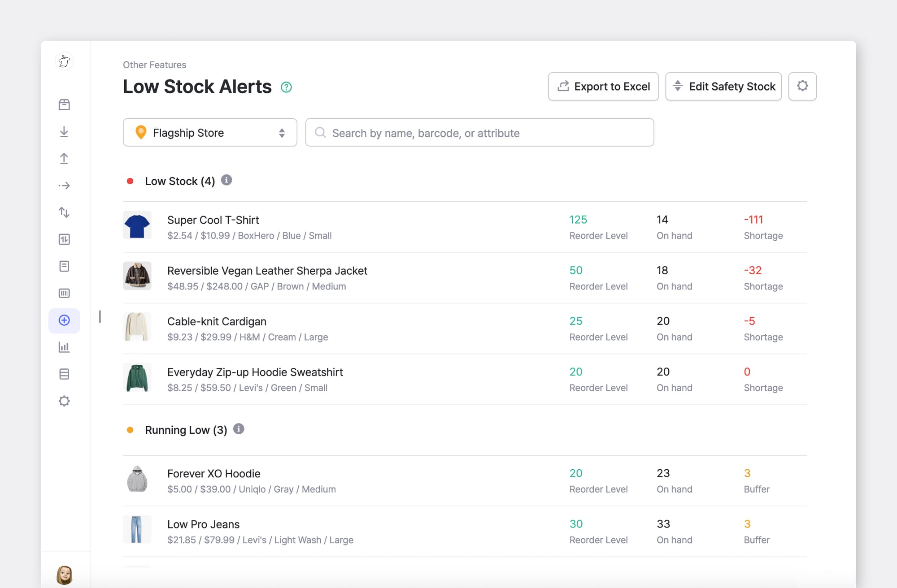Click the gray Forever XO Hoodie thumbnail
The width and height of the screenshot is (897, 588).
coord(137,478)
